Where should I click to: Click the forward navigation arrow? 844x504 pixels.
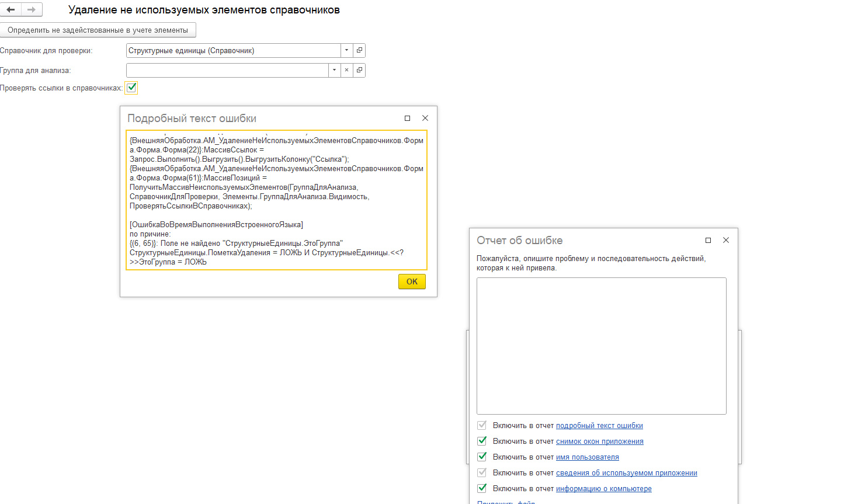coord(32,9)
